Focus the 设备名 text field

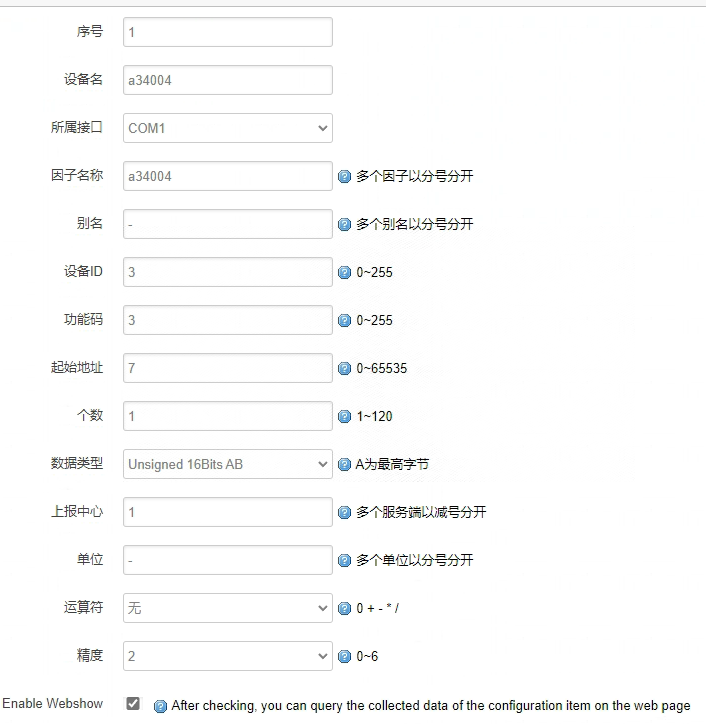[x=228, y=80]
